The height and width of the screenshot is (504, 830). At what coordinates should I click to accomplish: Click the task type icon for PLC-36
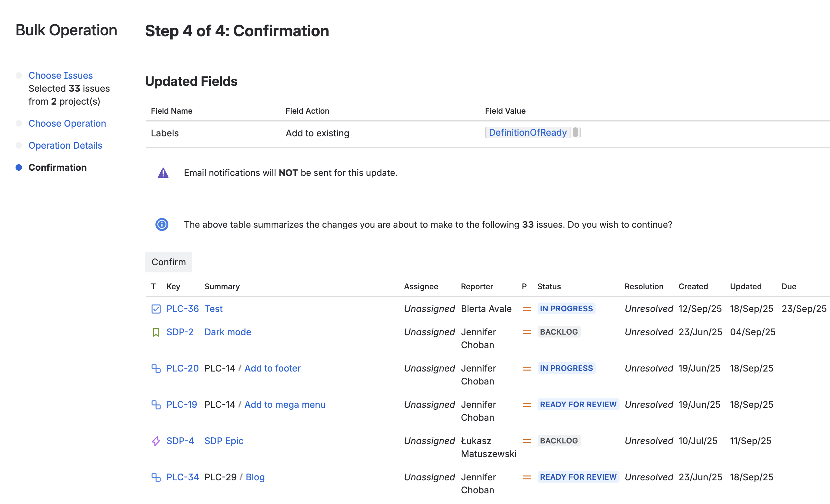[x=156, y=309]
